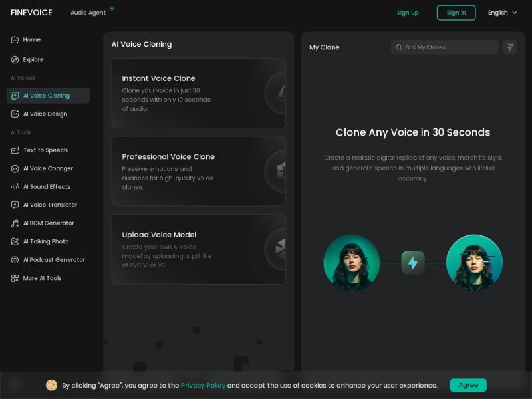Select the Professional Voice Clone card
This screenshot has width=532, height=399.
point(198,171)
